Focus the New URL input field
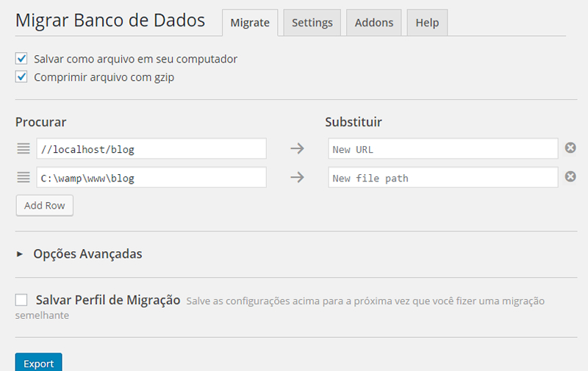Image resolution: width=588 pixels, height=371 pixels. pyautogui.click(x=443, y=149)
